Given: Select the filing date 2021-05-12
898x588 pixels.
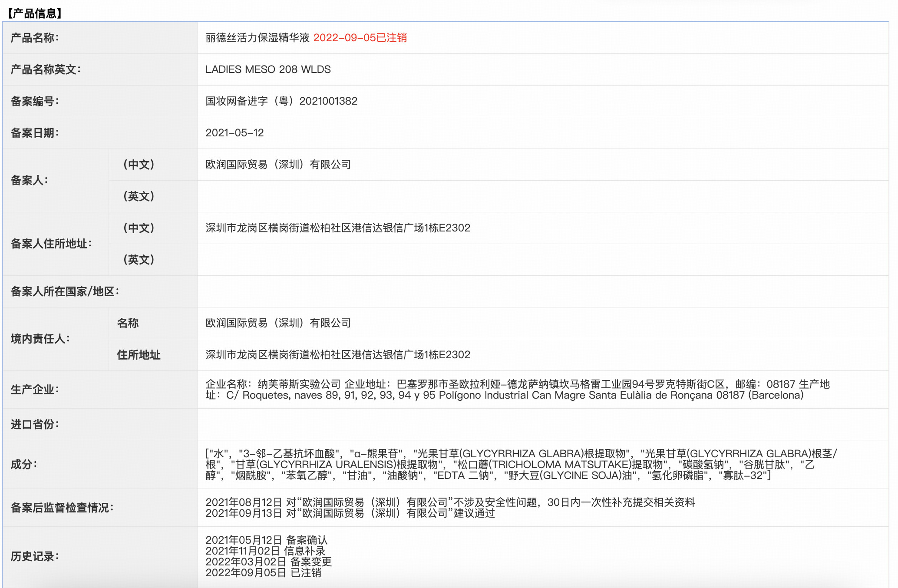Looking at the screenshot, I should click(x=234, y=132).
